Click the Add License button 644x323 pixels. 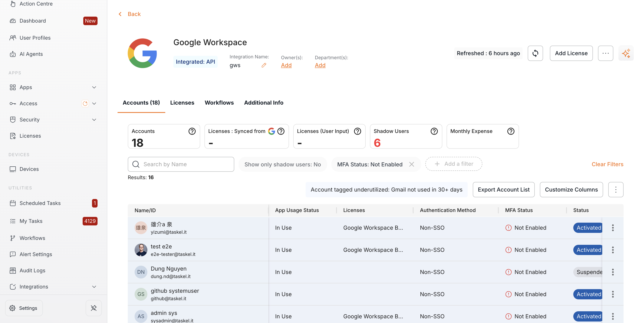pos(571,53)
